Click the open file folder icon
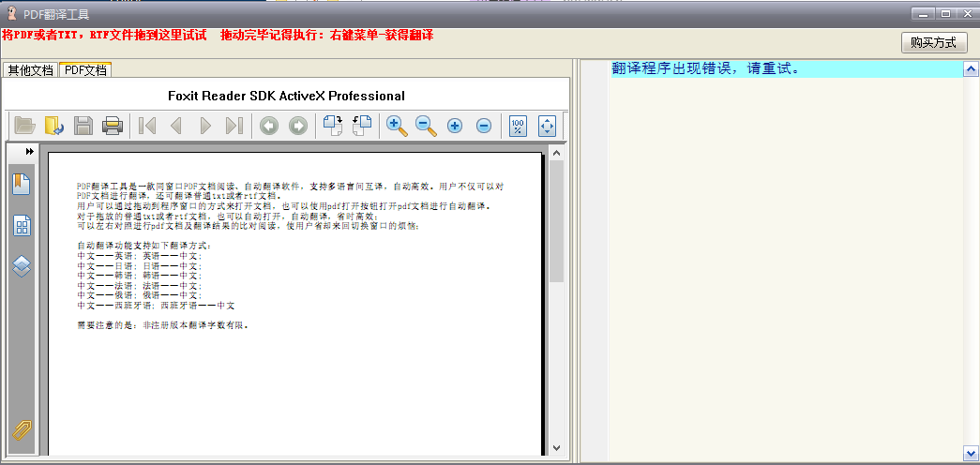This screenshot has height=465, width=980. tap(24, 126)
